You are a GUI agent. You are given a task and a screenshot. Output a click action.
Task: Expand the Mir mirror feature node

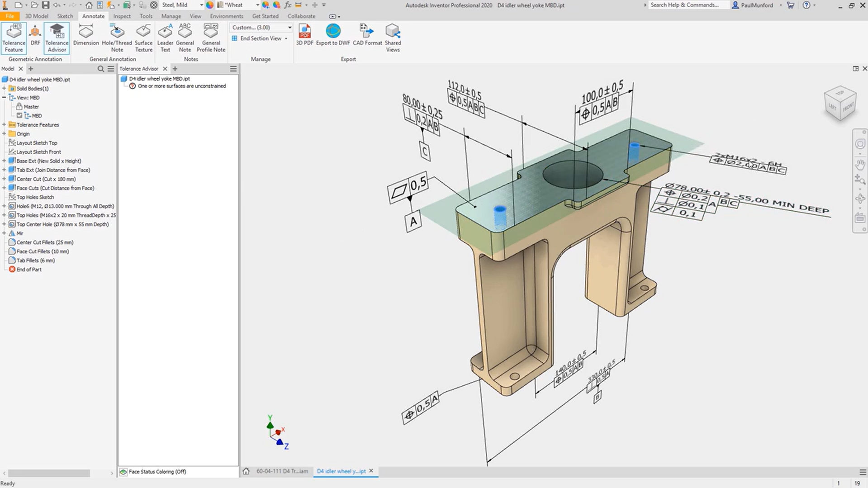click(4, 233)
